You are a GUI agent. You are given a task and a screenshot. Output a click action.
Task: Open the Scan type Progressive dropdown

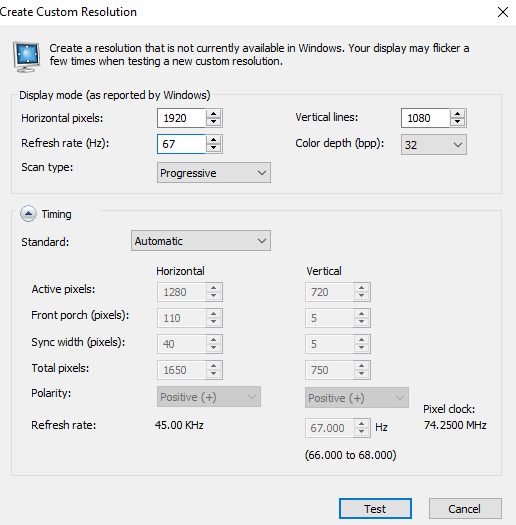click(214, 173)
